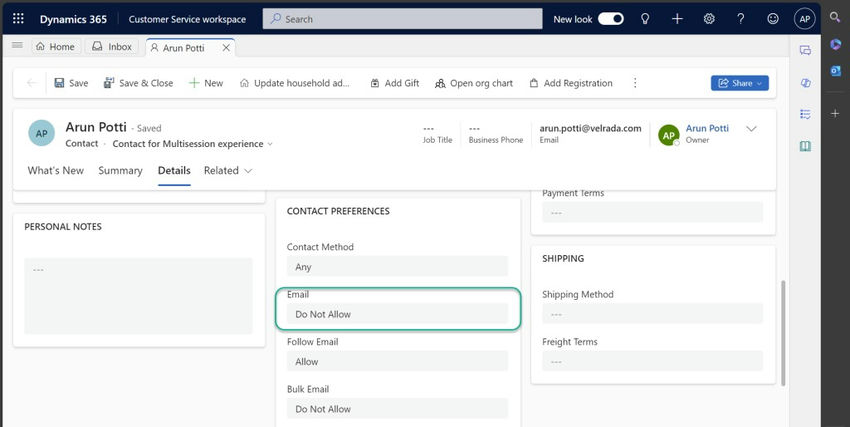Open the Follow Email Allow field
The image size is (850, 427).
click(x=397, y=361)
